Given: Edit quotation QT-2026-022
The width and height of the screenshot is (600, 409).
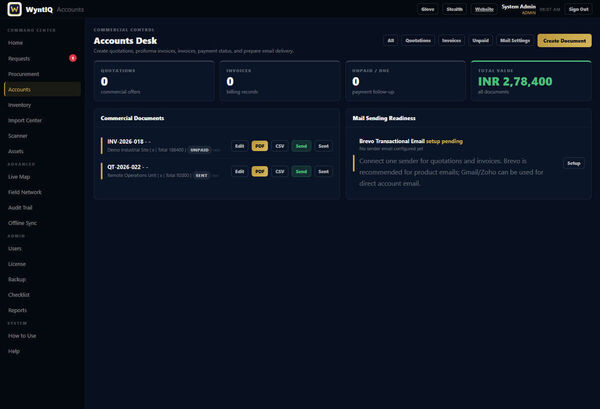Looking at the screenshot, I should click(x=240, y=171).
